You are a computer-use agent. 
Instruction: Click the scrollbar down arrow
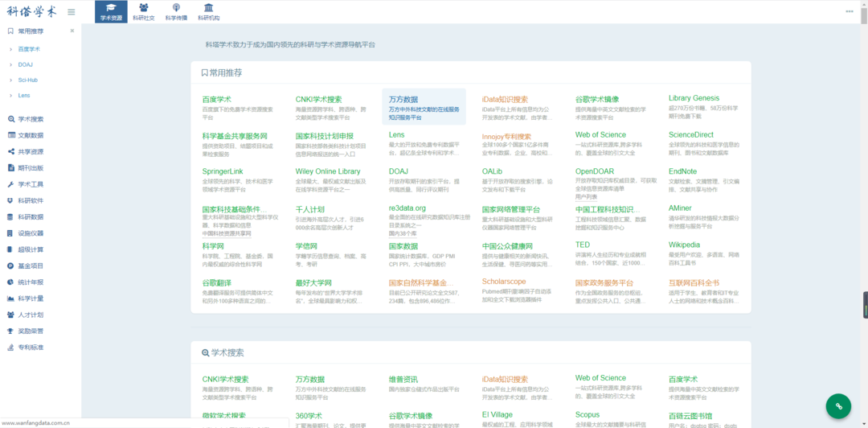pyautogui.click(x=863, y=424)
